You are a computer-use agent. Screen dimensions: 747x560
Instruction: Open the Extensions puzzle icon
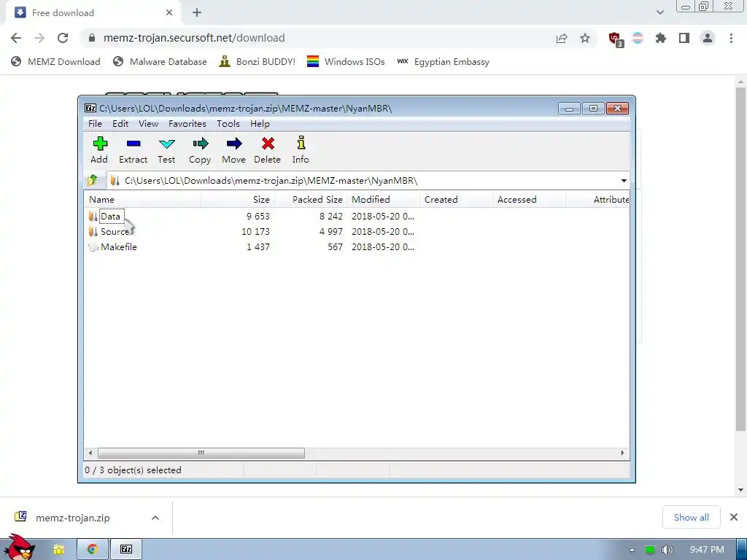(661, 38)
